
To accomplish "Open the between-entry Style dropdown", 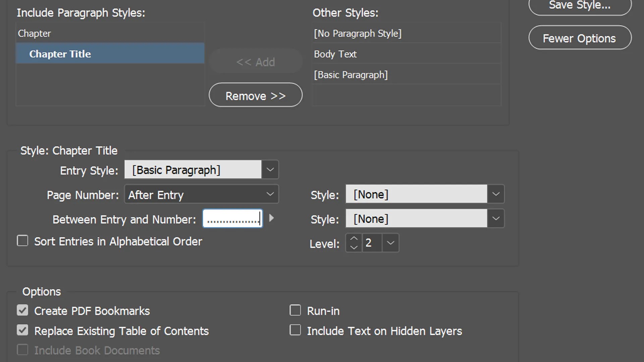I will [496, 218].
